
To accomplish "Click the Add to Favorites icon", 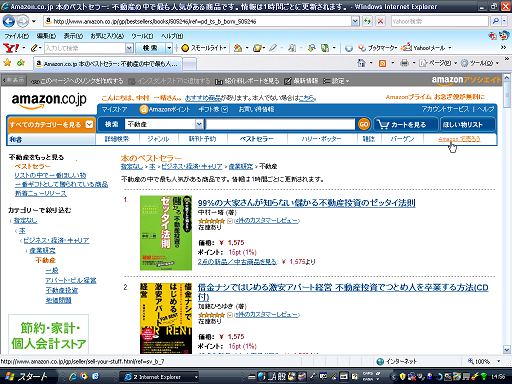I will pos(21,63).
